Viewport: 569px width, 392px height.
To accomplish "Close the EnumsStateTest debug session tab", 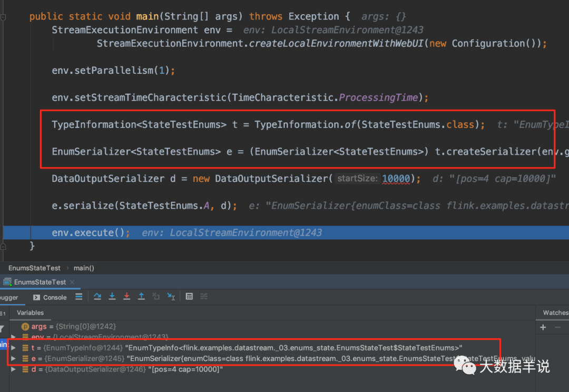I will (x=72, y=282).
